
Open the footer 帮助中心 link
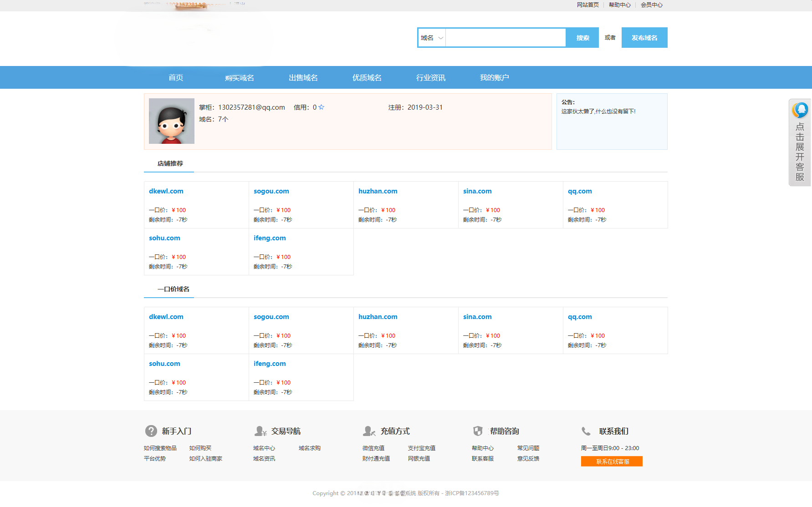pyautogui.click(x=483, y=448)
